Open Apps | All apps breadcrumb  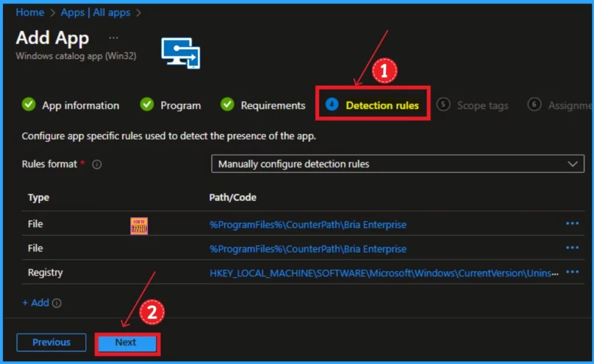coord(96,13)
